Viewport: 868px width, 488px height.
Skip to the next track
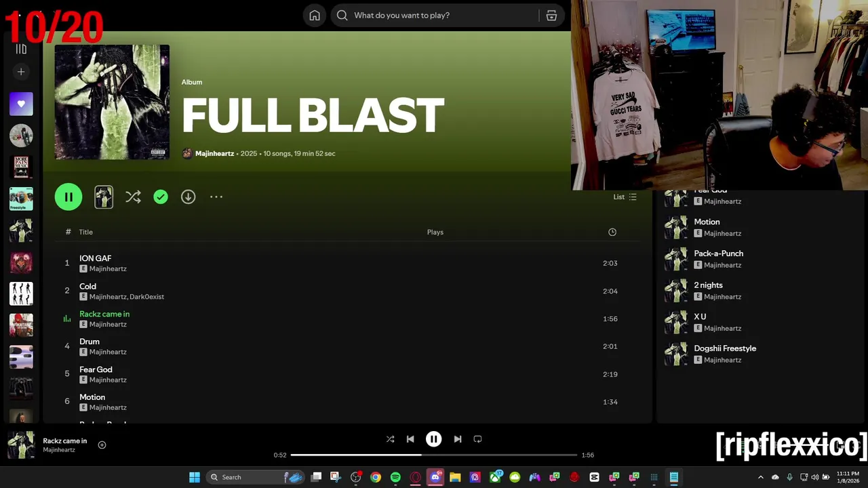(458, 439)
